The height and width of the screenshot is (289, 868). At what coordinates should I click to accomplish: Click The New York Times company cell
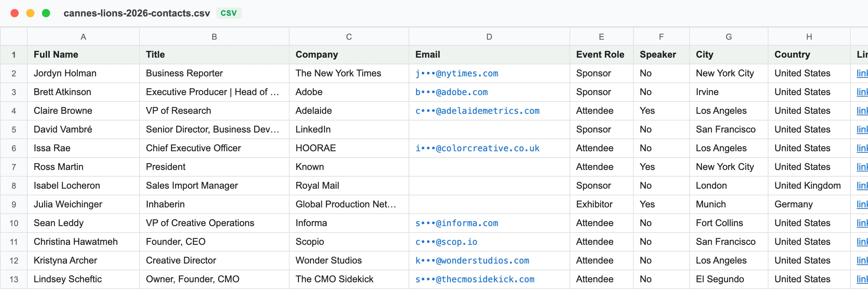click(x=349, y=73)
